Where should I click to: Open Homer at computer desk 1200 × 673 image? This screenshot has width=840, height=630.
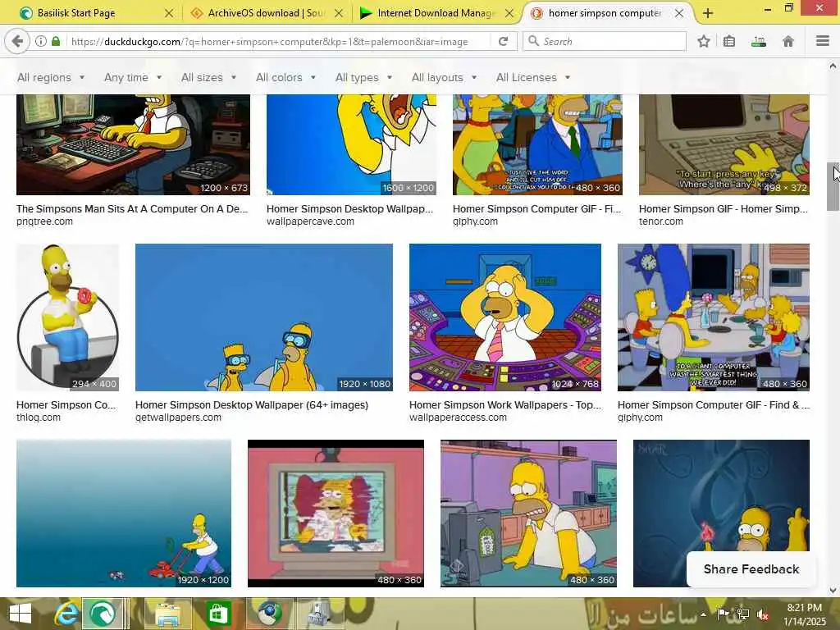coord(133,144)
